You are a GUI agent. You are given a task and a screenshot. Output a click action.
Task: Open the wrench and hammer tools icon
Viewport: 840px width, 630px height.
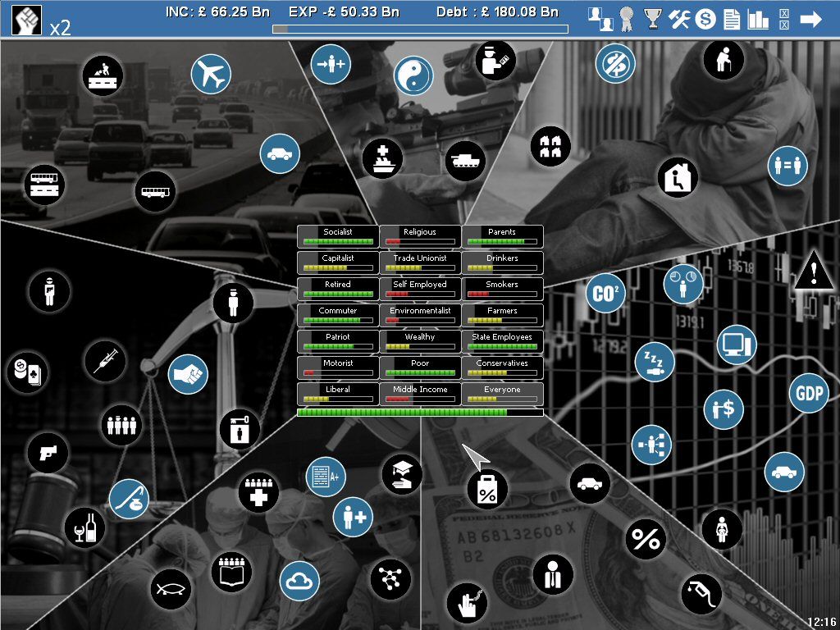[x=680, y=19]
